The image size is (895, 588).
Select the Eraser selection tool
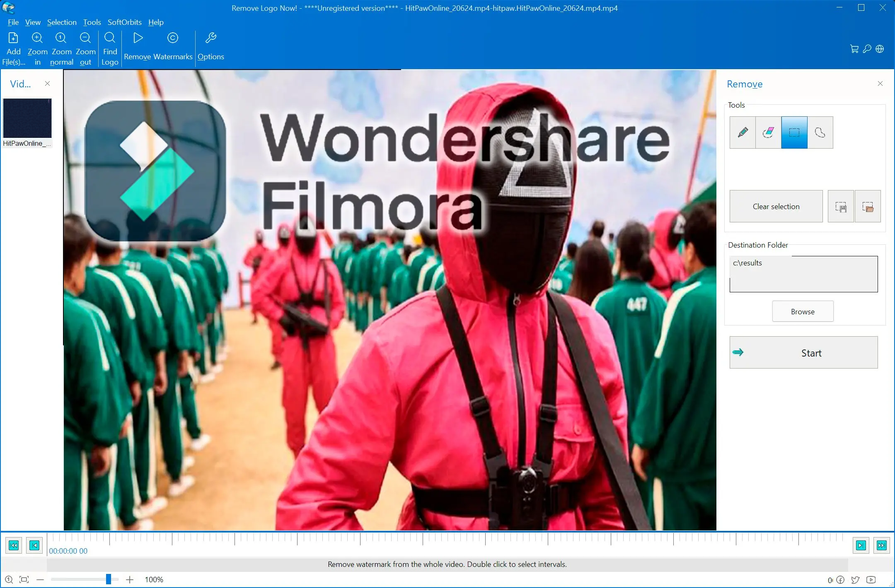click(x=768, y=132)
